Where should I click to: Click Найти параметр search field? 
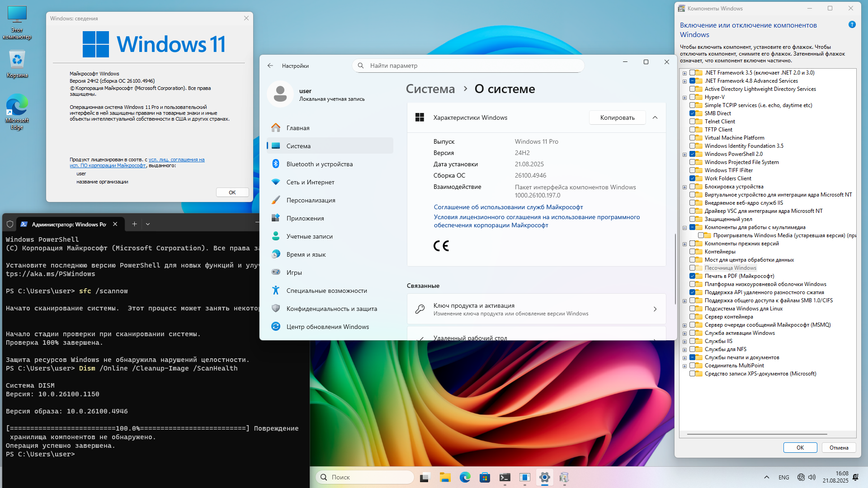468,66
